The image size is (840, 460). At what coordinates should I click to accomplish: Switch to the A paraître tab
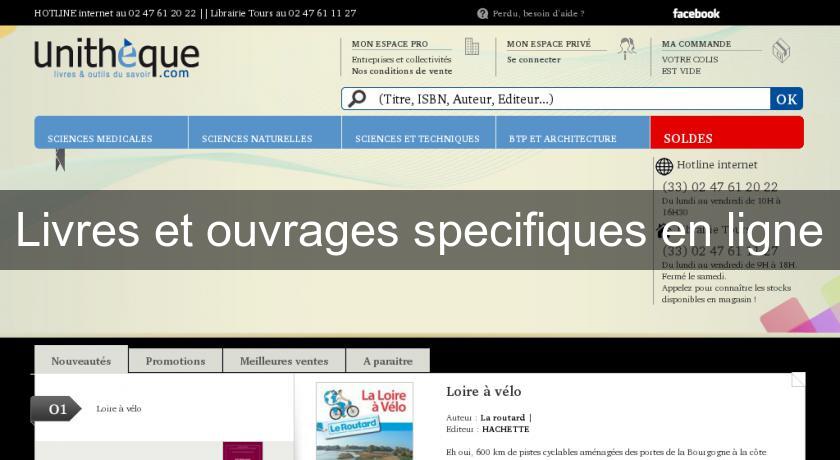tap(388, 360)
